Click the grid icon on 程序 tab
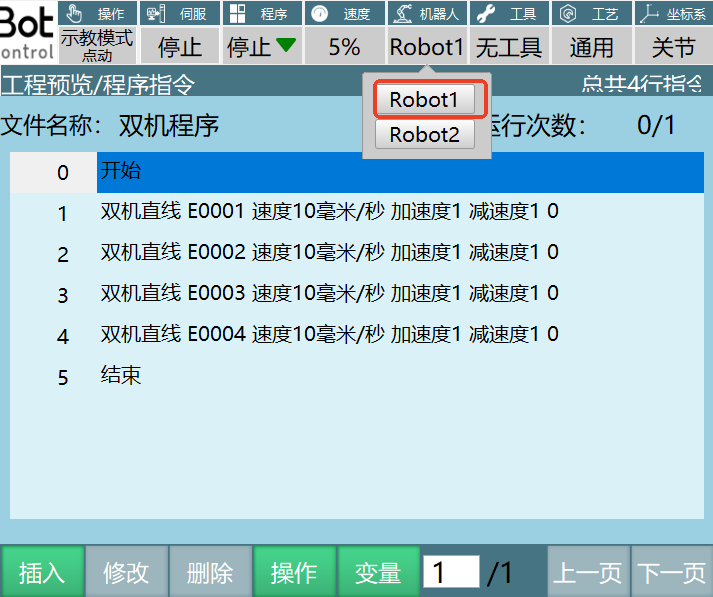Viewport: 713px width, 597px height. coord(237,14)
